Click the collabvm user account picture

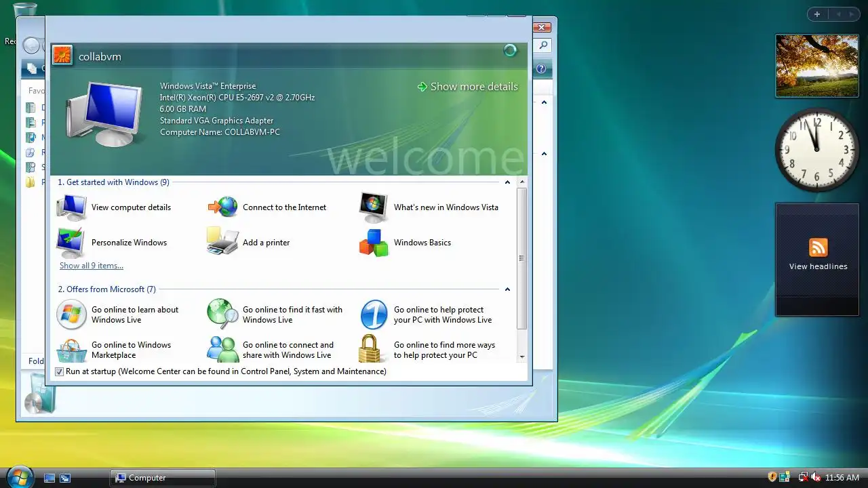62,55
